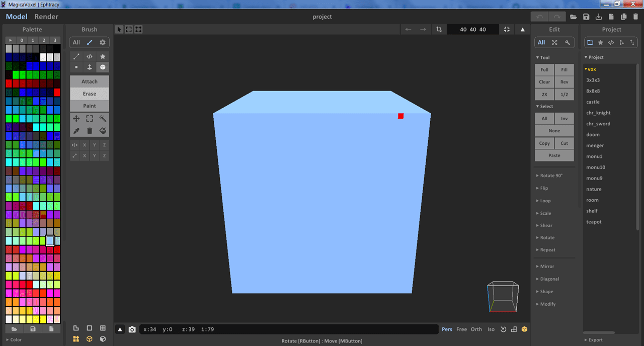The height and width of the screenshot is (346, 644).
Task: Select the rectangular region select tool
Action: 90,119
